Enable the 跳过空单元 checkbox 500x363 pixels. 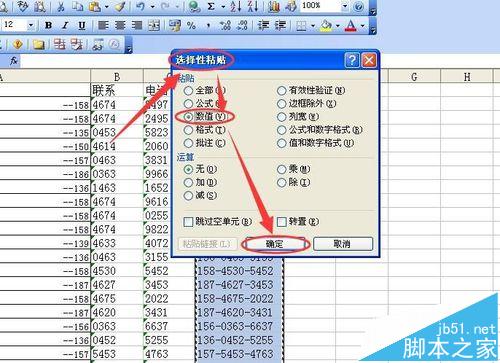tap(188, 222)
